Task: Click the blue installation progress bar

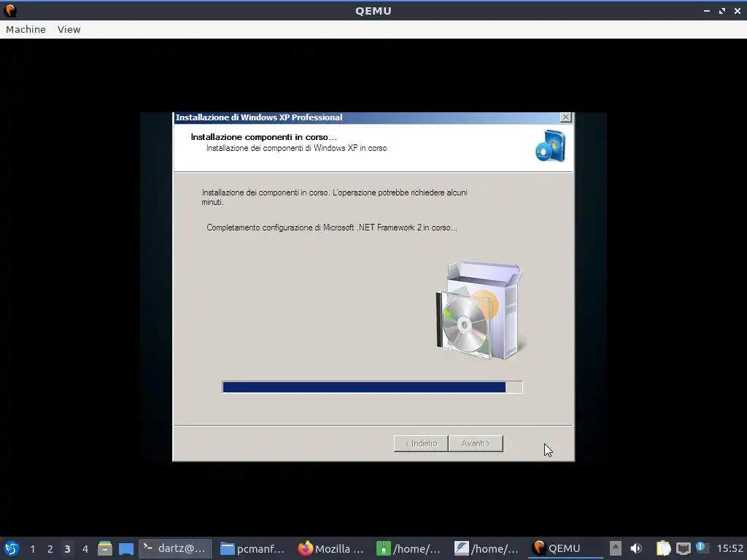Action: coord(372,387)
